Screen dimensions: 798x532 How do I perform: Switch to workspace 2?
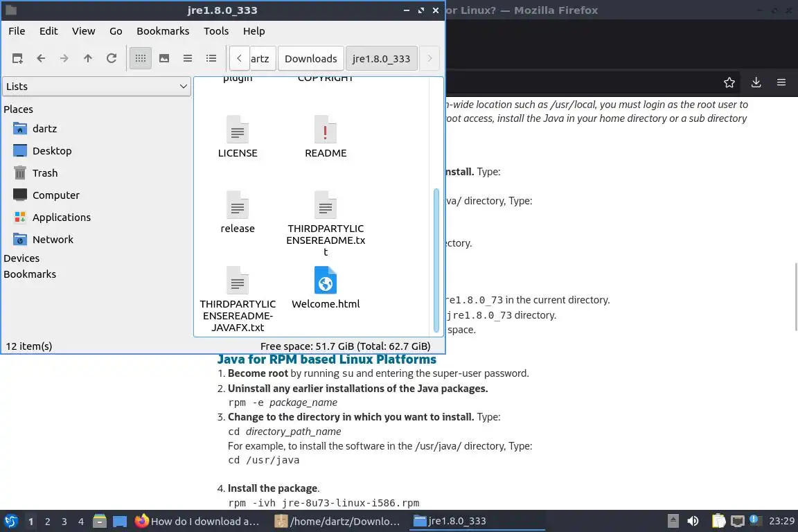[x=47, y=522]
